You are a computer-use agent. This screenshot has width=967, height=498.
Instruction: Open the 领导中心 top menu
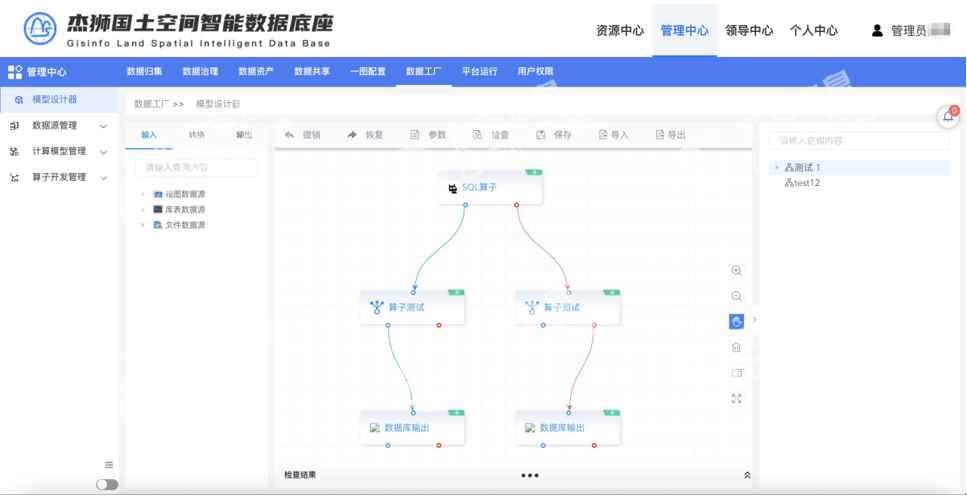click(x=749, y=31)
